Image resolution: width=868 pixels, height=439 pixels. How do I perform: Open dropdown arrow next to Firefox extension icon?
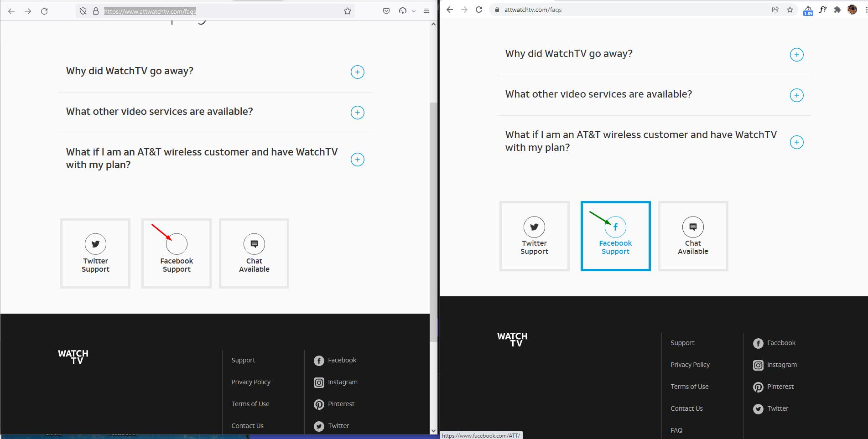click(x=414, y=11)
